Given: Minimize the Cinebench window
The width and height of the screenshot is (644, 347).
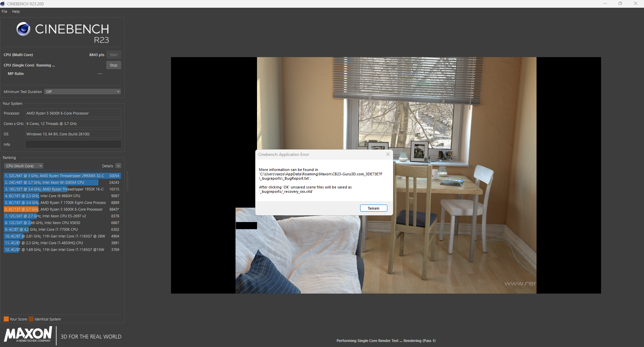Looking at the screenshot, I should (605, 4).
